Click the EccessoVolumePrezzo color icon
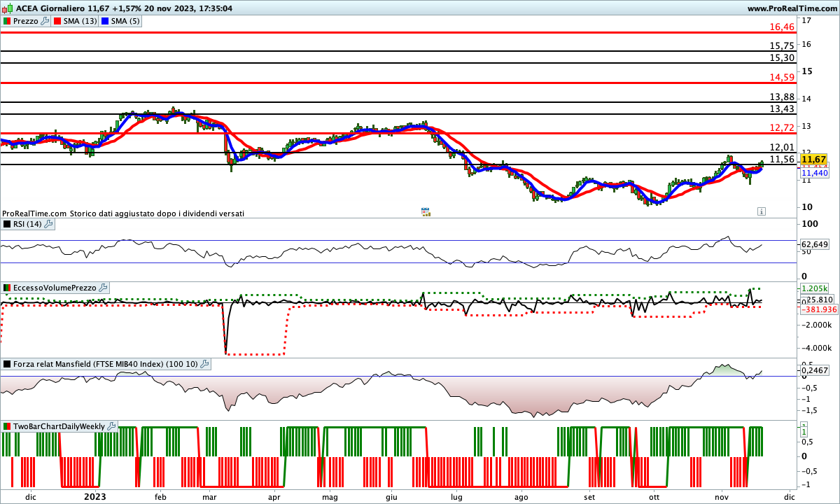Viewport: 840px width, 504px height. click(7, 288)
